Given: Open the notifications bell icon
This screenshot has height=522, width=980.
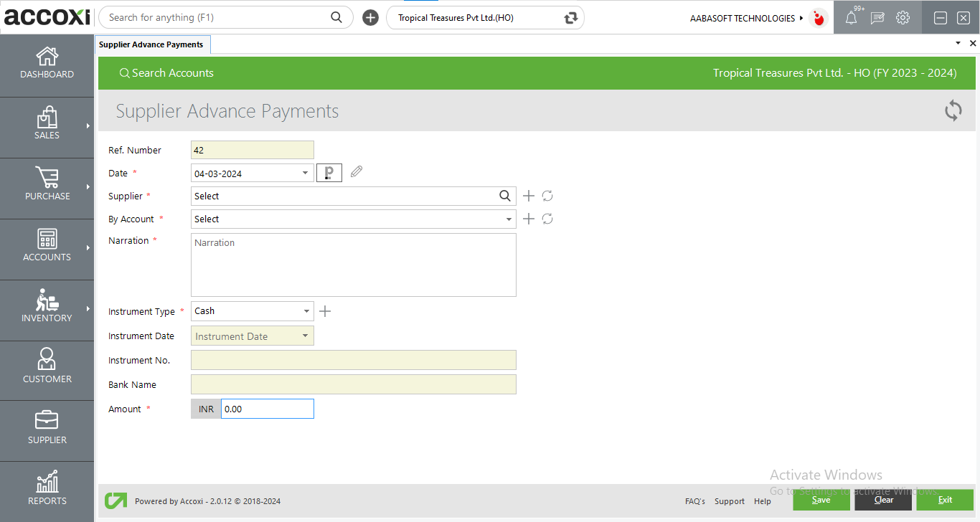Looking at the screenshot, I should pos(851,17).
